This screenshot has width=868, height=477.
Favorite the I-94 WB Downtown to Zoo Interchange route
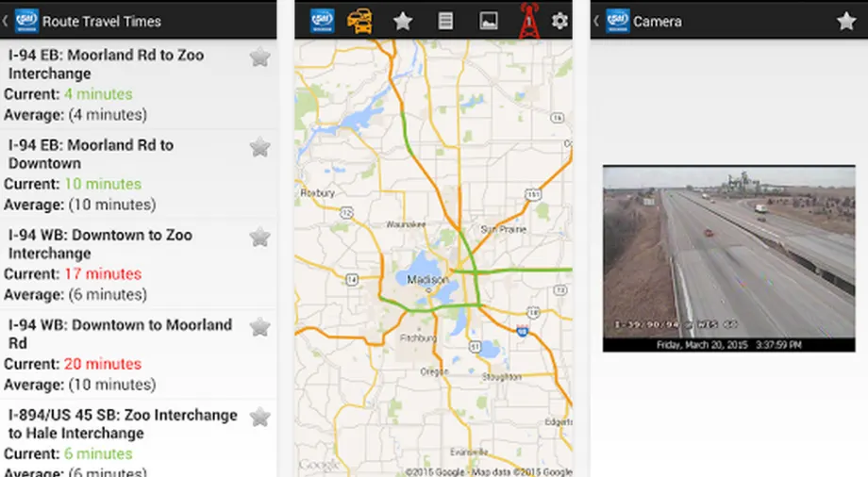[x=259, y=237]
